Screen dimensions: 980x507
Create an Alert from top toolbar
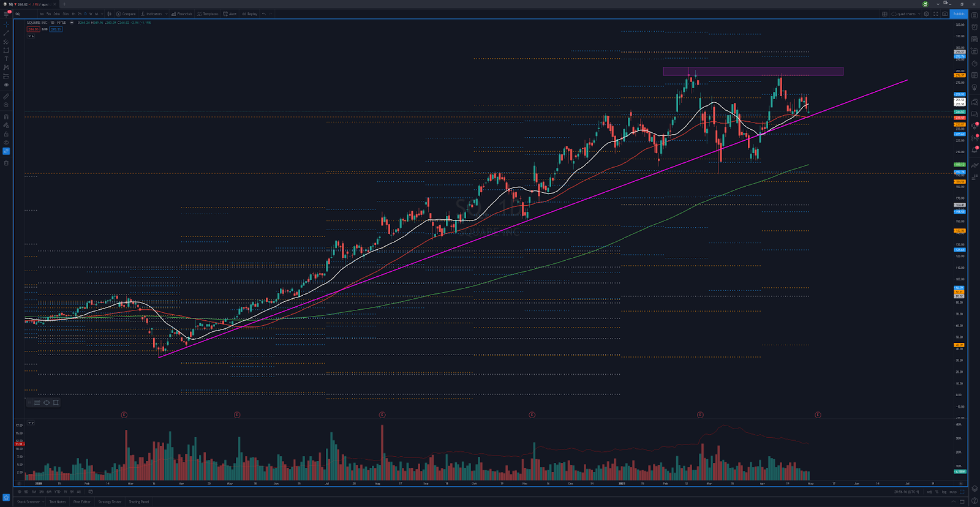pos(230,14)
